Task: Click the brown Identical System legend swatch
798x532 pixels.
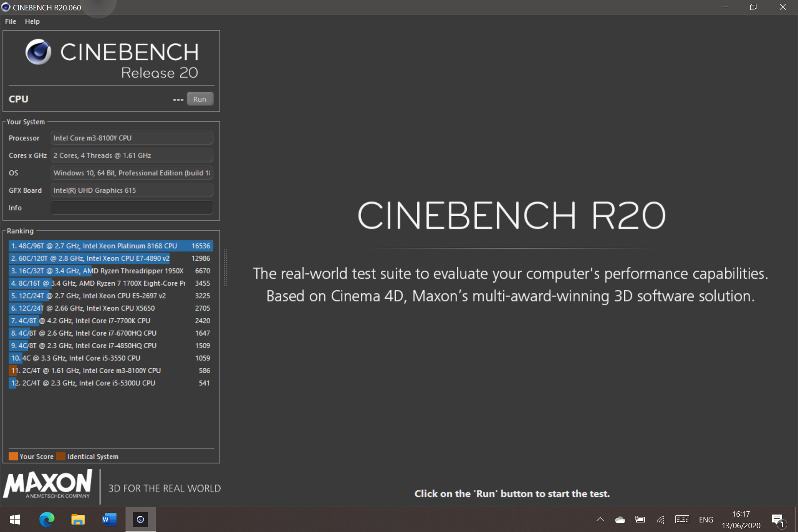Action: [61, 456]
